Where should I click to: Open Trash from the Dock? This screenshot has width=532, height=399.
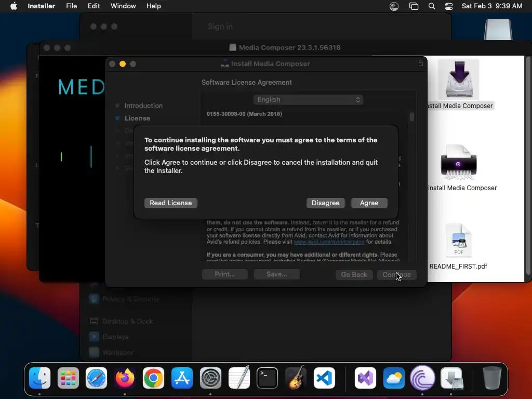[x=493, y=378]
